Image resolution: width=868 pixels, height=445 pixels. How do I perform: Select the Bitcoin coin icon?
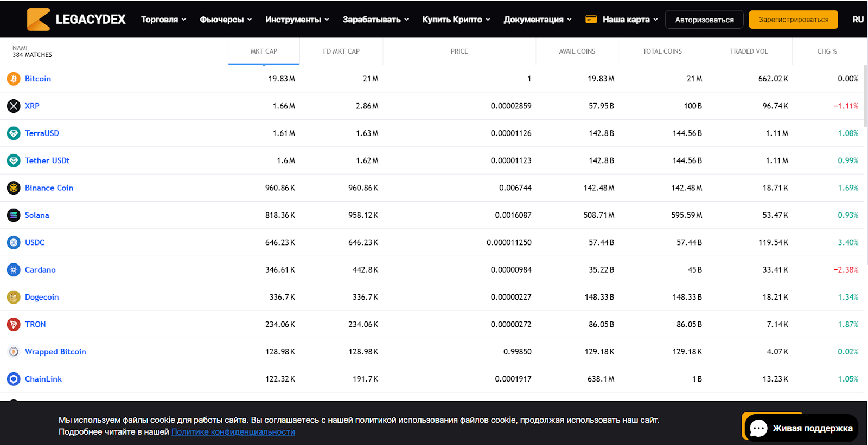point(14,79)
